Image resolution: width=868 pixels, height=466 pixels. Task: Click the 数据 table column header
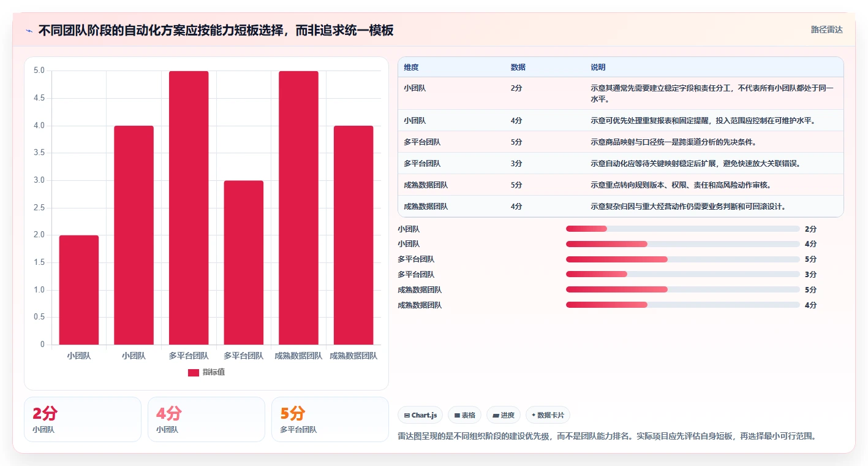pyautogui.click(x=518, y=67)
